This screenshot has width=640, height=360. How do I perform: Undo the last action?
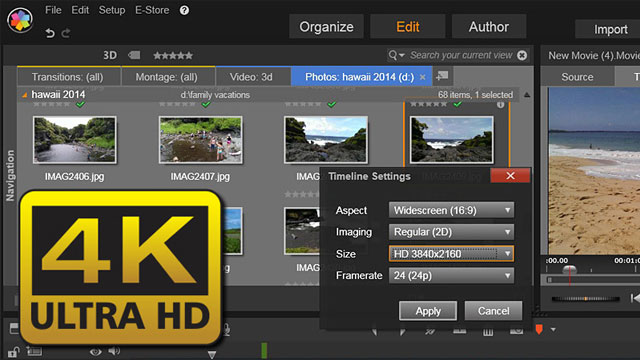click(50, 33)
